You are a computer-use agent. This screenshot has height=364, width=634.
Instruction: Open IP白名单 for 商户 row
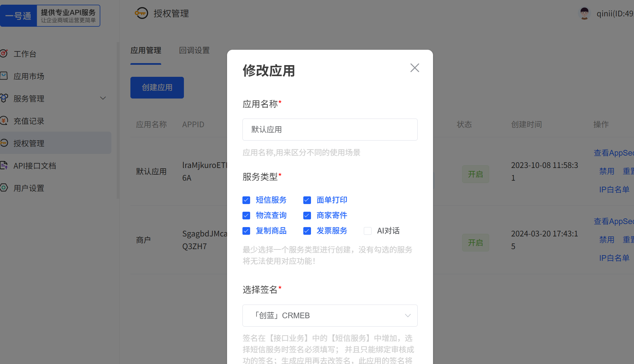tap(614, 258)
